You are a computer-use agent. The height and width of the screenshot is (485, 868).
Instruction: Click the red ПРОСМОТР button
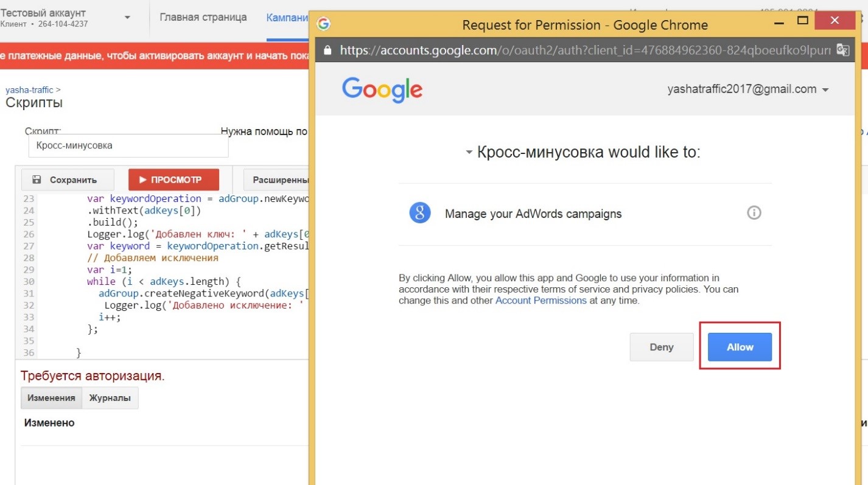click(x=173, y=180)
